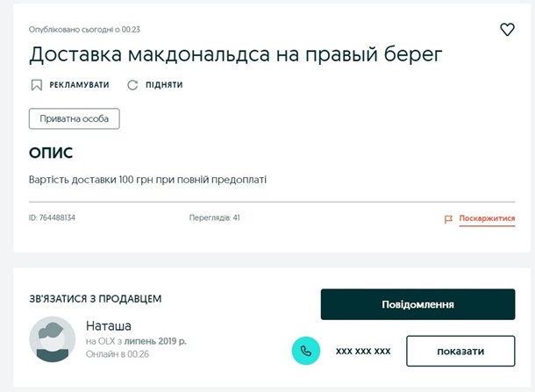Click the description Вартість доставки 100 грн

tap(147, 180)
